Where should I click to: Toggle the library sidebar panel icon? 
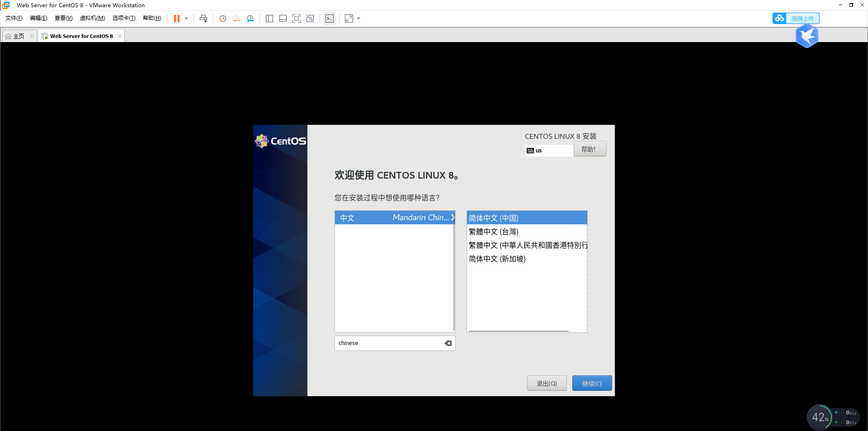[269, 19]
